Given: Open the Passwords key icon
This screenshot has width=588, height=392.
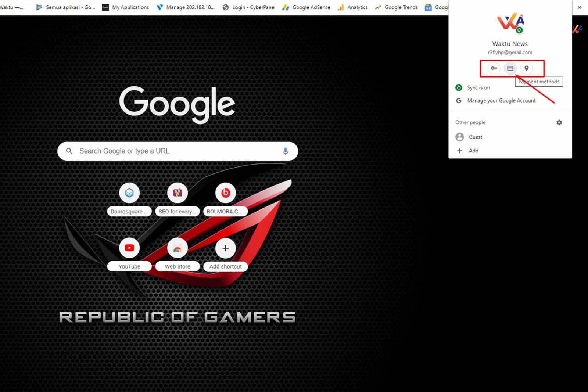Looking at the screenshot, I should [494, 68].
